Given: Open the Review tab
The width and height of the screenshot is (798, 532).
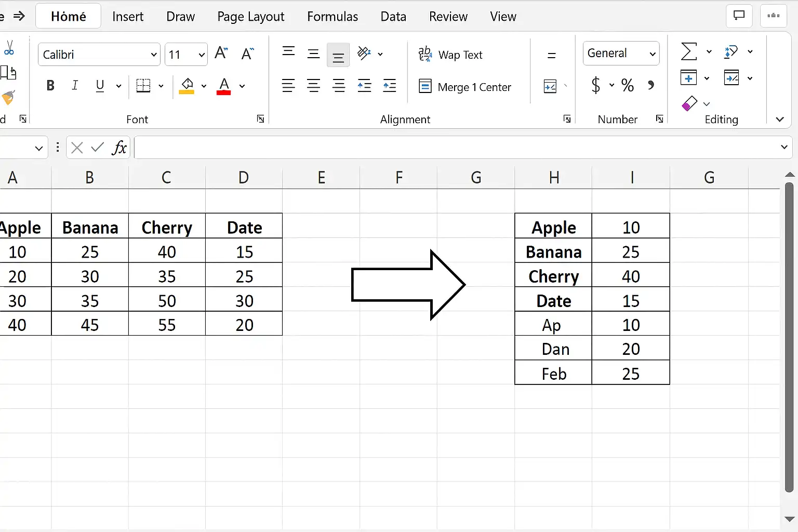Looking at the screenshot, I should tap(448, 17).
